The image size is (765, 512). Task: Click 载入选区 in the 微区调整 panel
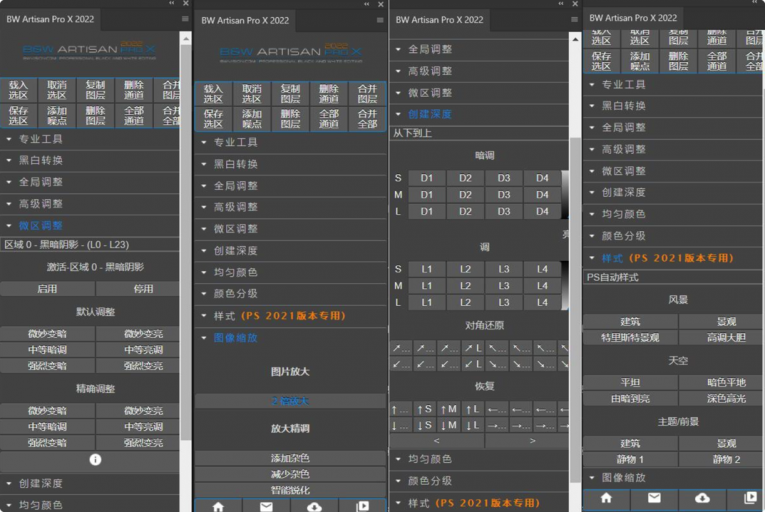tap(18, 90)
